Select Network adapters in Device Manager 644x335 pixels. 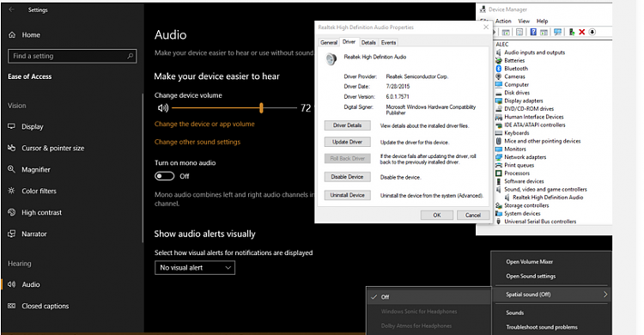(526, 157)
